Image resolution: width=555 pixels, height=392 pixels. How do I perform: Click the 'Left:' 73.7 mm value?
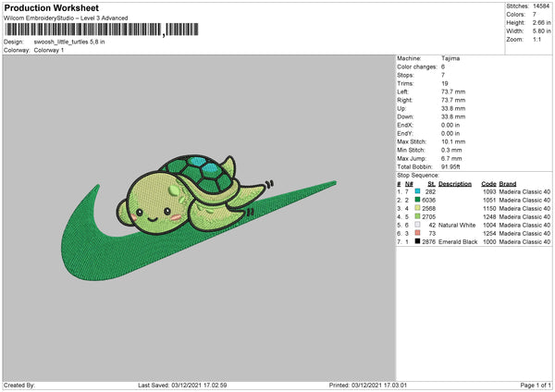pos(453,92)
